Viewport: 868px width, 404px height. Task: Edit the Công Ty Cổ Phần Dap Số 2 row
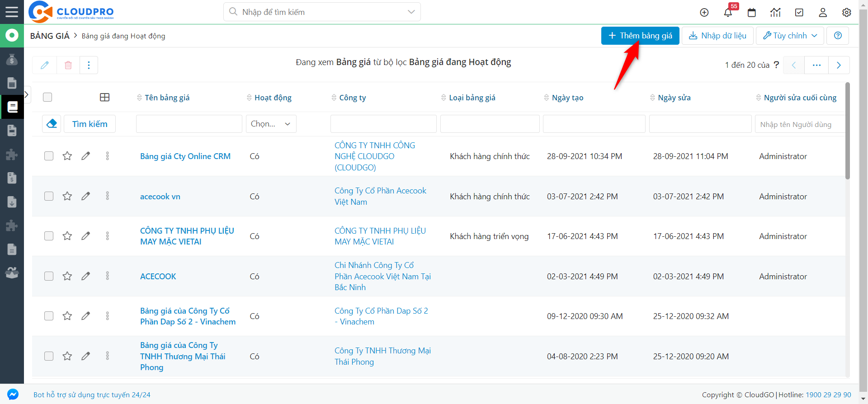click(85, 316)
